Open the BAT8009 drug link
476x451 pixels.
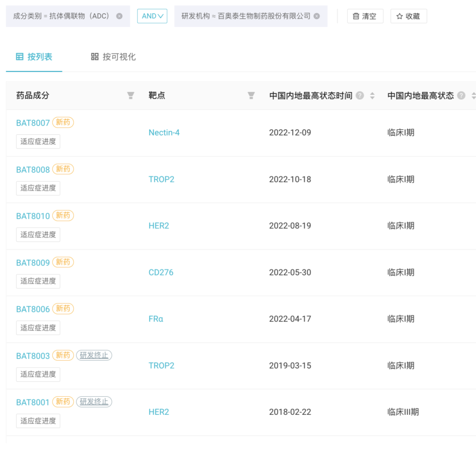(x=33, y=262)
